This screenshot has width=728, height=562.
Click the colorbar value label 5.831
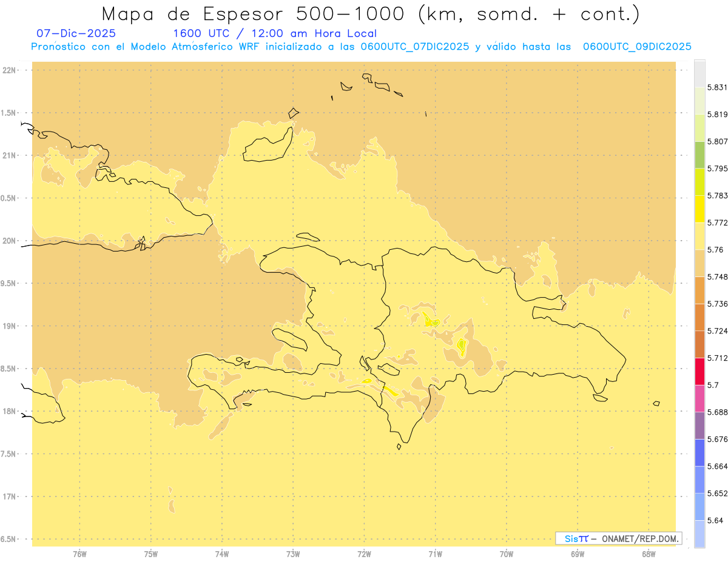click(718, 87)
